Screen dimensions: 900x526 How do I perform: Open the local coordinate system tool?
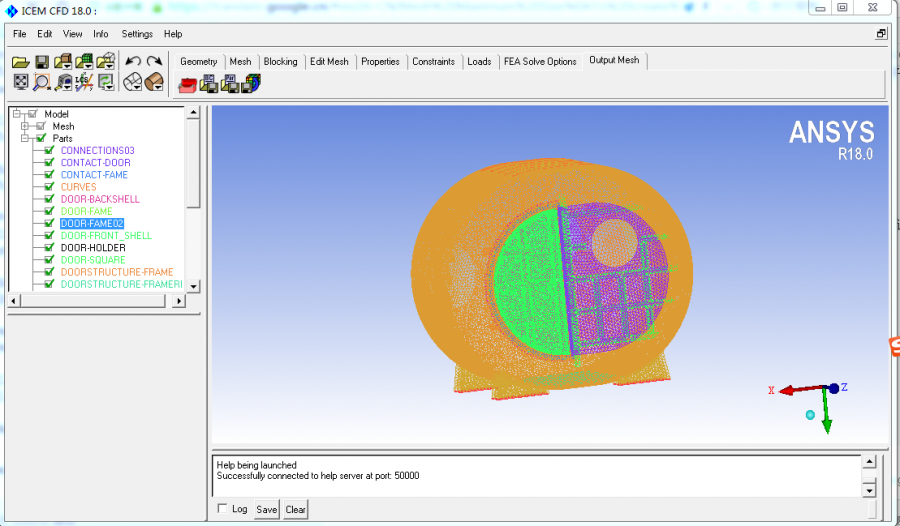[84, 82]
